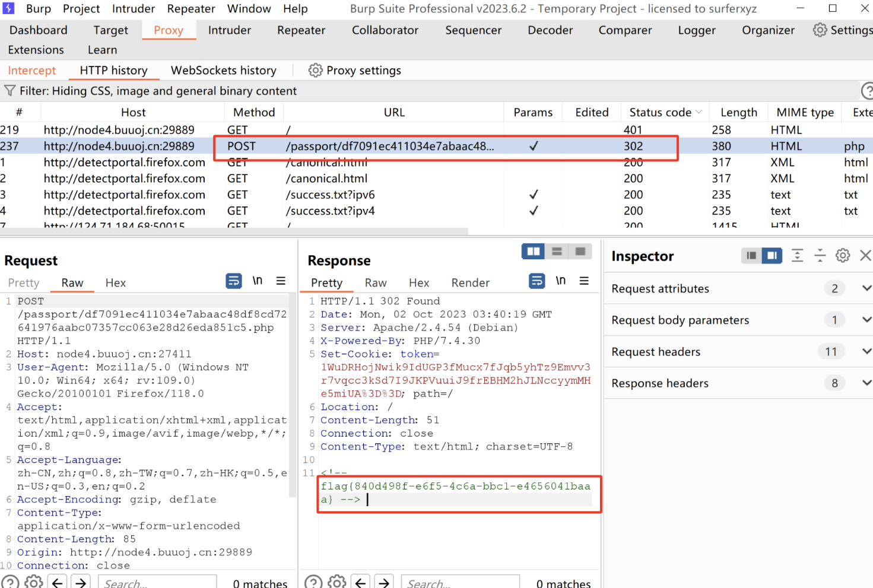Sort by the MIME type column header
The height and width of the screenshot is (588, 873).
point(805,112)
